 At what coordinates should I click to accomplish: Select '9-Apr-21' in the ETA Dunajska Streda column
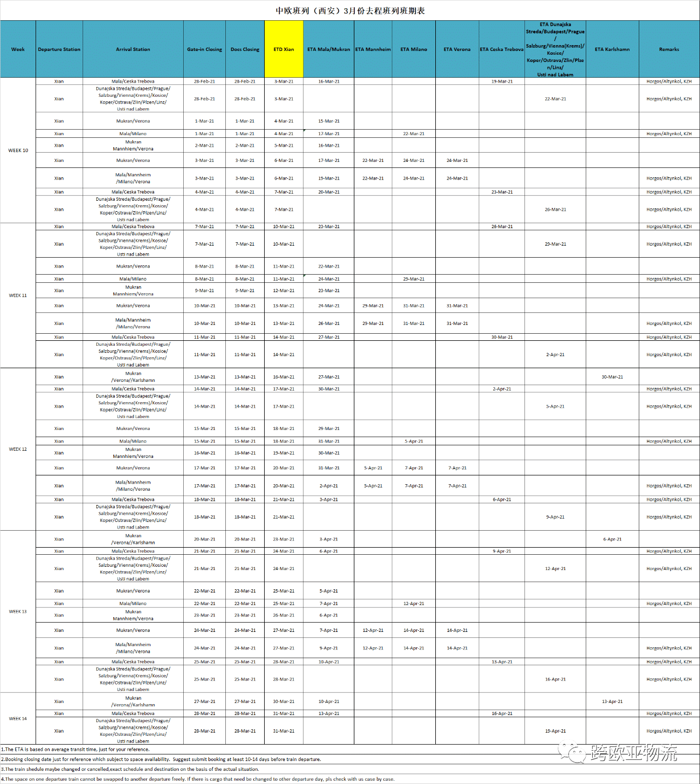(x=555, y=517)
